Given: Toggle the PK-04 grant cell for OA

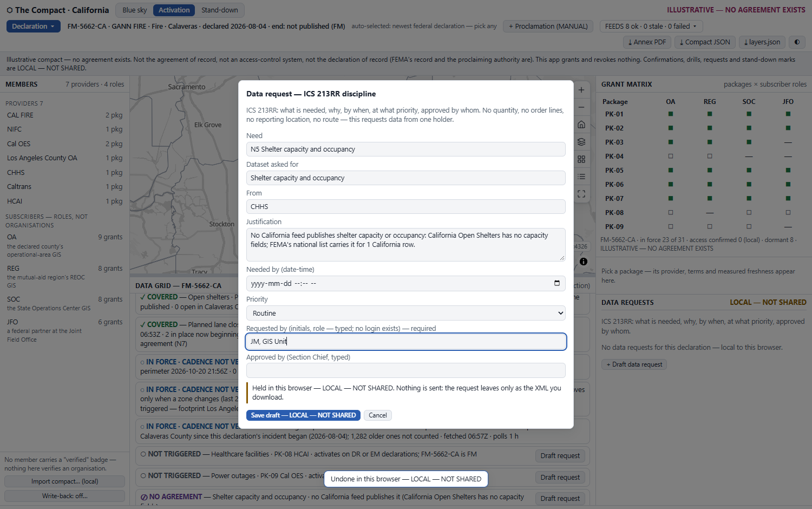Looking at the screenshot, I should (671, 156).
